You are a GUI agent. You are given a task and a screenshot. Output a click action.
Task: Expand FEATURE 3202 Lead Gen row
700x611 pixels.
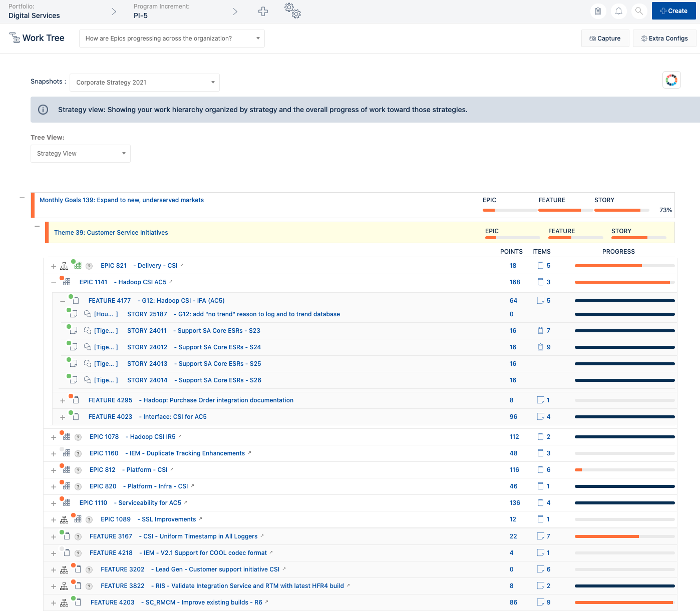click(54, 570)
